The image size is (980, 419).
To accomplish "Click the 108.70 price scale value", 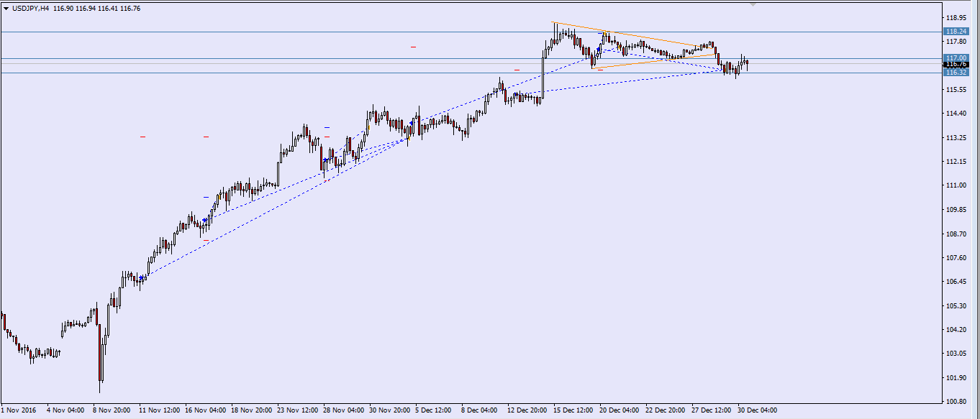I will [x=956, y=234].
